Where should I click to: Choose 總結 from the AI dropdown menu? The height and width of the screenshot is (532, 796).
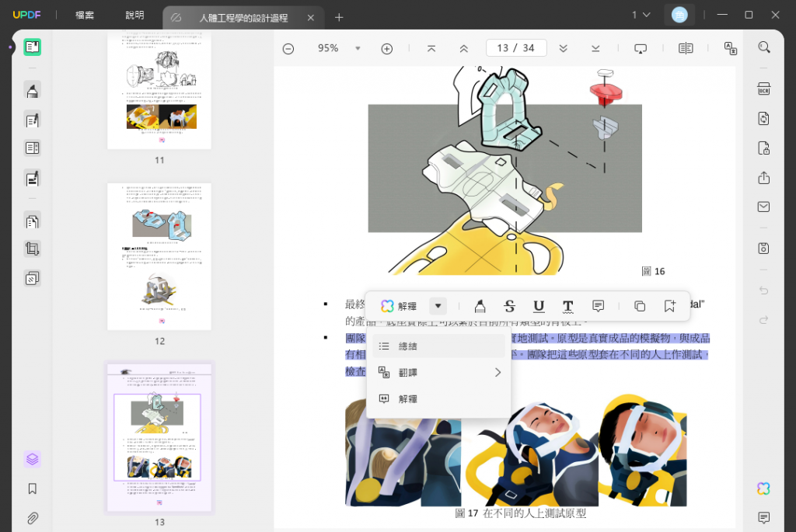tap(438, 346)
